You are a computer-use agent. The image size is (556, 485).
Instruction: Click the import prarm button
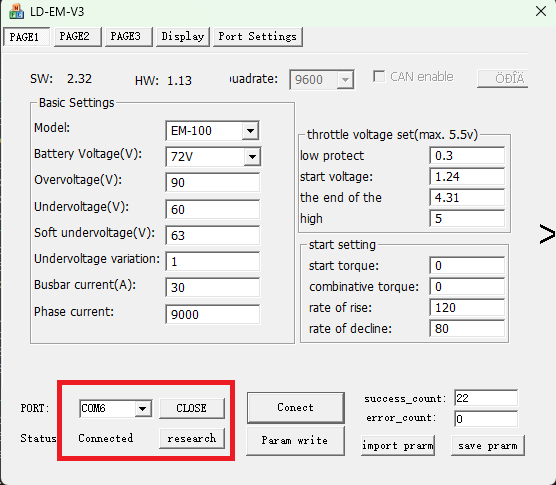click(x=397, y=446)
